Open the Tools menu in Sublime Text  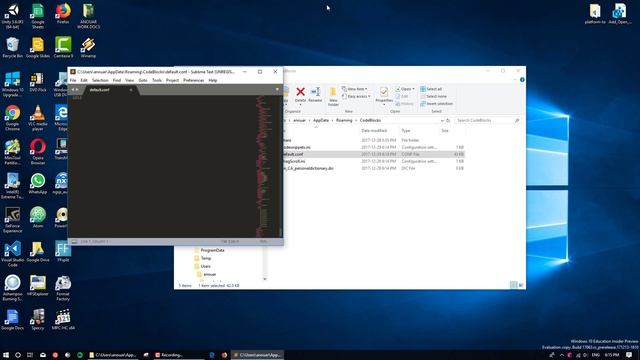pos(157,80)
